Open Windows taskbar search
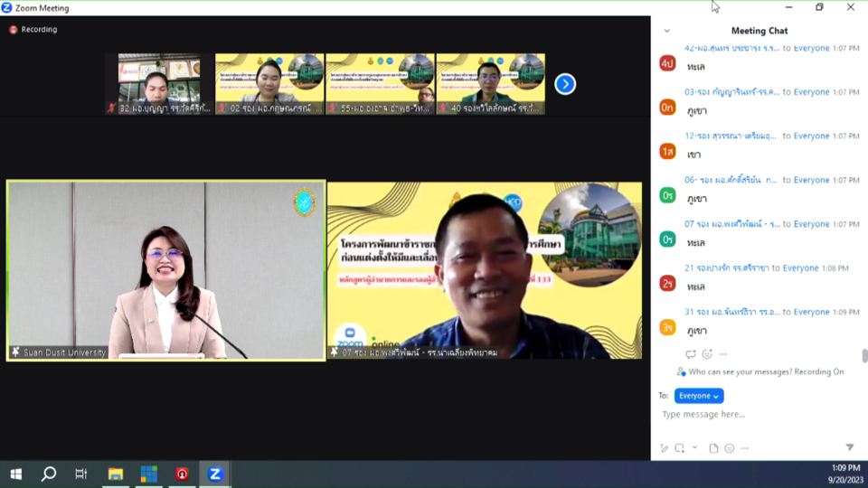 click(49, 474)
